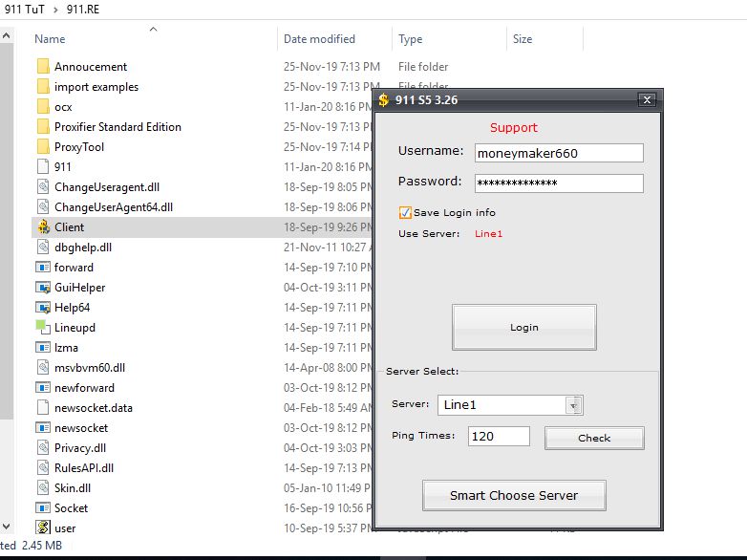The height and width of the screenshot is (560, 747).
Task: Sort files by the Name column header
Action: (x=51, y=39)
